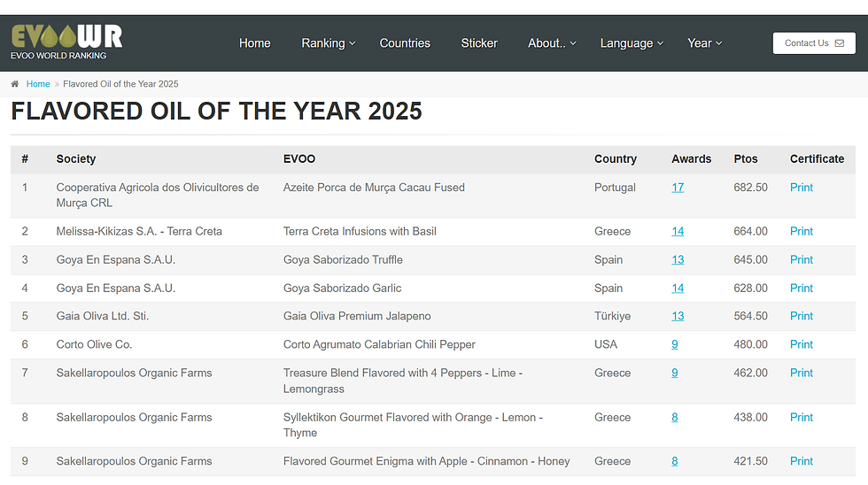Open awards link for Corto Agrumato Chili
The image size is (868, 485).
click(x=675, y=344)
